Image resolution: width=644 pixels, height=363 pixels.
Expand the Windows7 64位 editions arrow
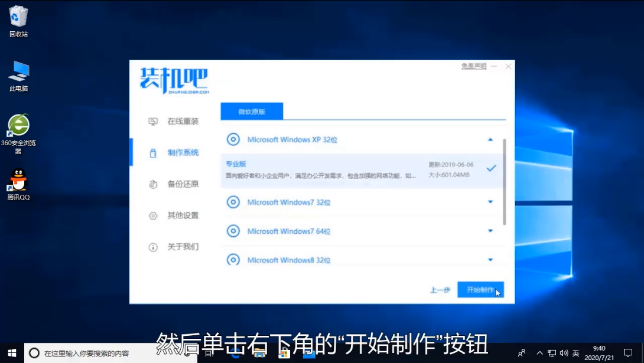tap(490, 231)
